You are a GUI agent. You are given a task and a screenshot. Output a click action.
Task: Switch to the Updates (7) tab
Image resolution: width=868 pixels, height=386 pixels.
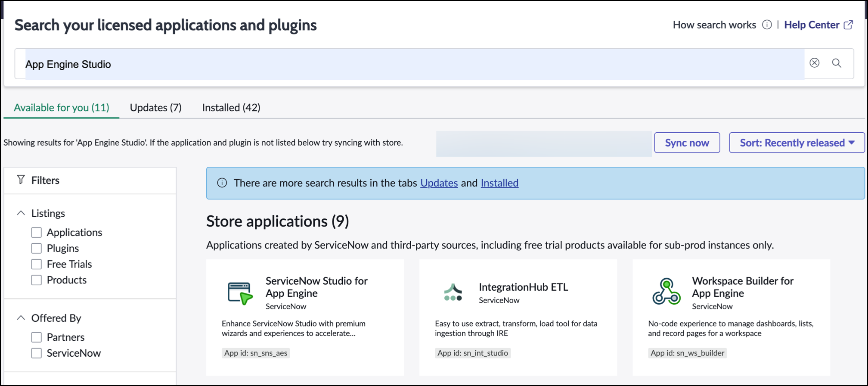[x=155, y=107]
